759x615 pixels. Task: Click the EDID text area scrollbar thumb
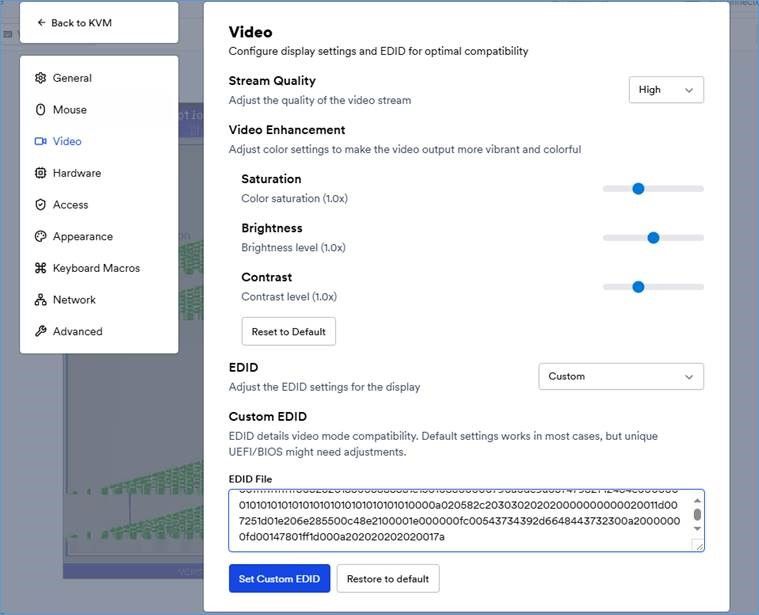click(x=697, y=514)
